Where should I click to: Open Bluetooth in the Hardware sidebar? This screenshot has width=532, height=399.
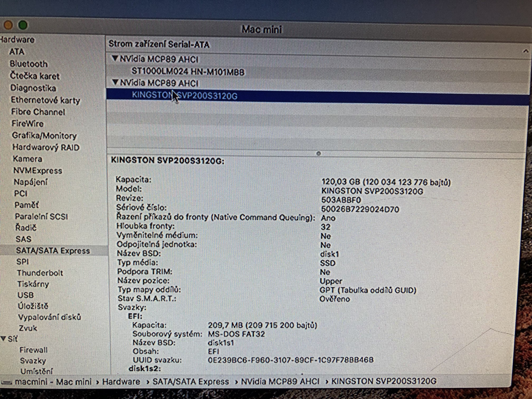pyautogui.click(x=28, y=64)
